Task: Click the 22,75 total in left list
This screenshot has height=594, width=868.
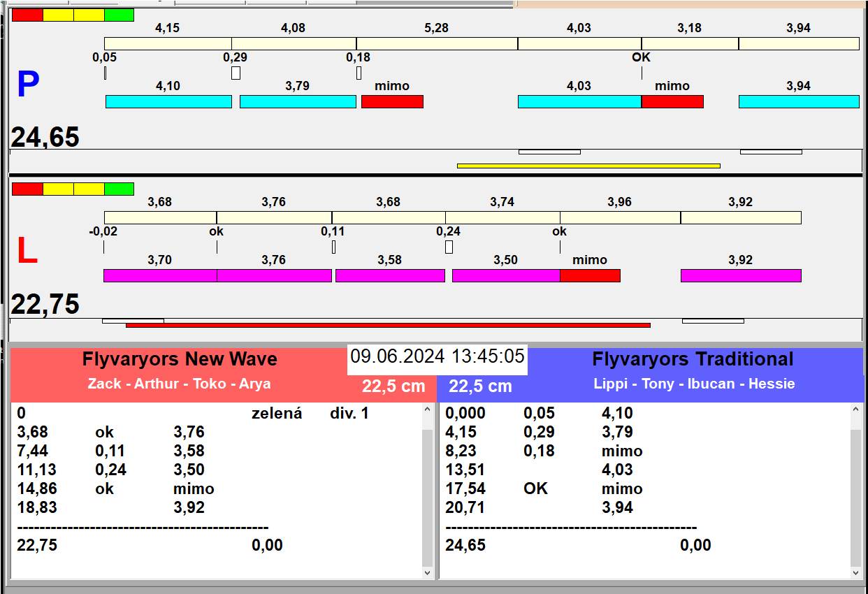Action: (x=37, y=545)
